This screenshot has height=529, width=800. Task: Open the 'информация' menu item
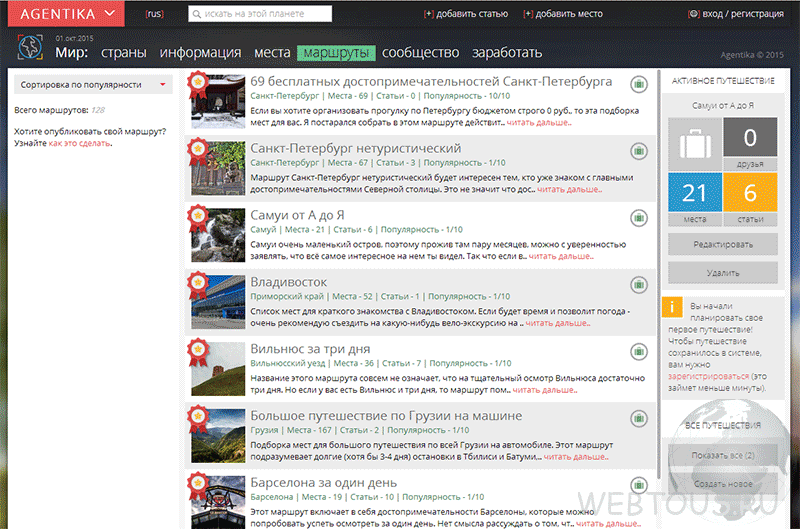pos(201,53)
